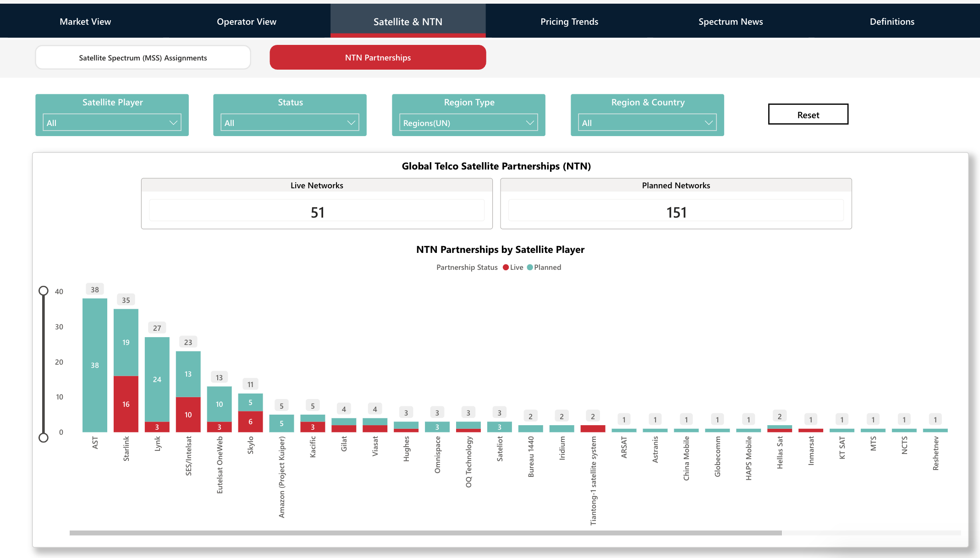Screen dimensions: 980x558
Task: Click the Hughes axis label
Action: tap(406, 449)
